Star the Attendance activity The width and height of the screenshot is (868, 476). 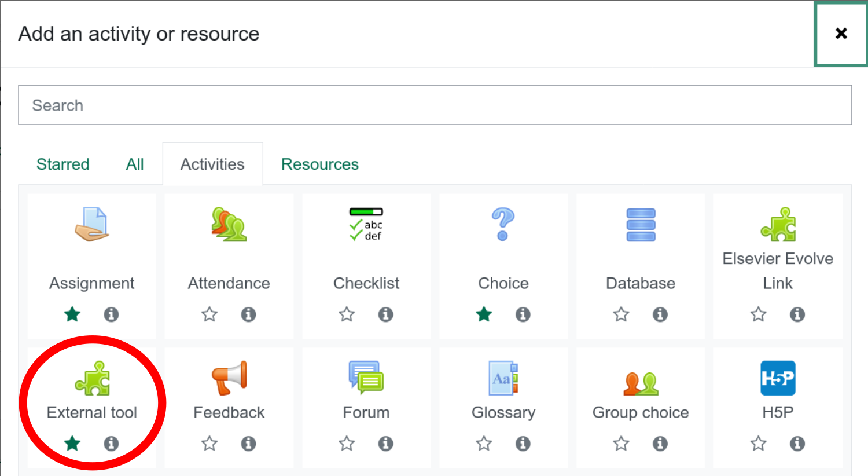click(x=209, y=314)
